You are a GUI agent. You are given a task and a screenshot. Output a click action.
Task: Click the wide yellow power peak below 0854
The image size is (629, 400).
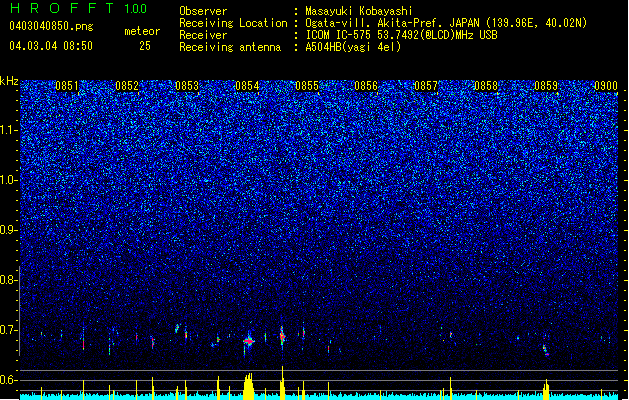pos(249,386)
